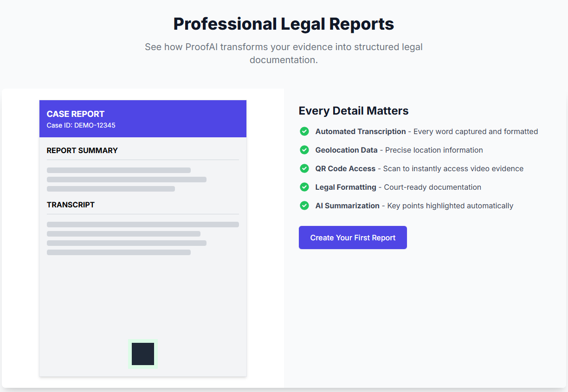This screenshot has width=568, height=392.
Task: Click the first gray placeholder bar under REPORT SUMMARY
Action: [118, 170]
